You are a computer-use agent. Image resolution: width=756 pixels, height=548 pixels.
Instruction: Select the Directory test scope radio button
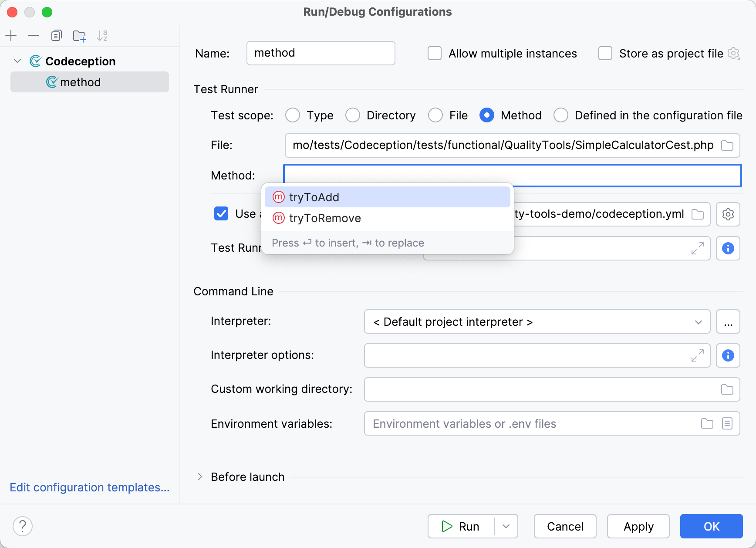tap(353, 115)
